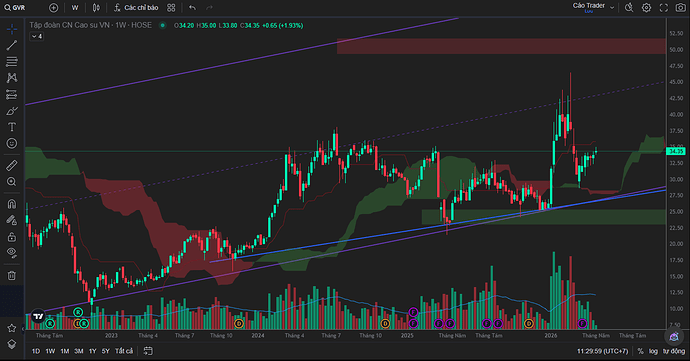Open the emoji and icons tool
The image size is (690, 361).
pos(12,144)
